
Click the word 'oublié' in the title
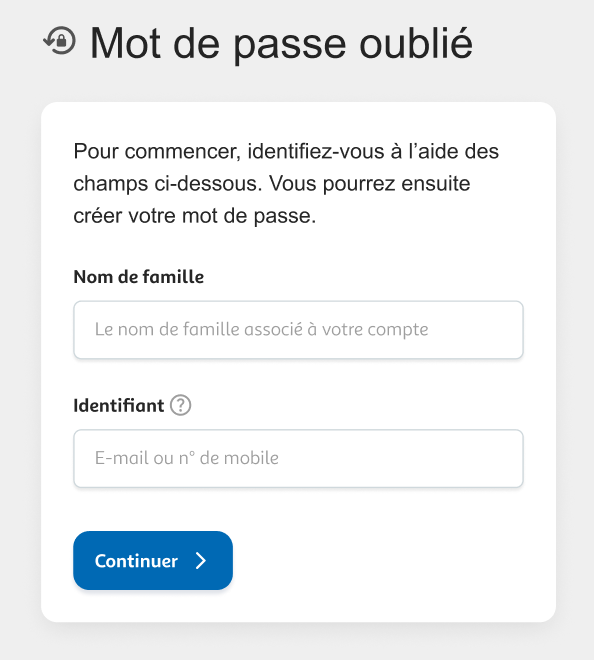(416, 43)
